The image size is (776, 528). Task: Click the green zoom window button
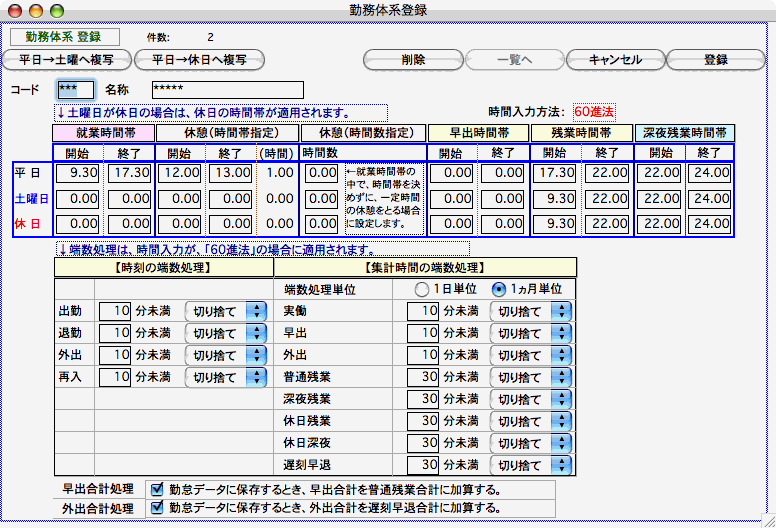58,10
